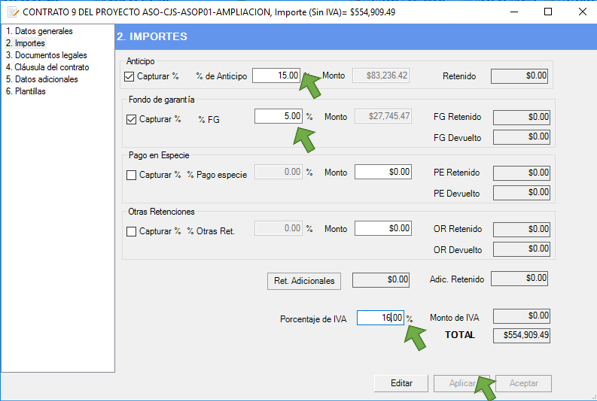Click the Ret. Adicionales amount field
597x401 pixels.
point(381,280)
